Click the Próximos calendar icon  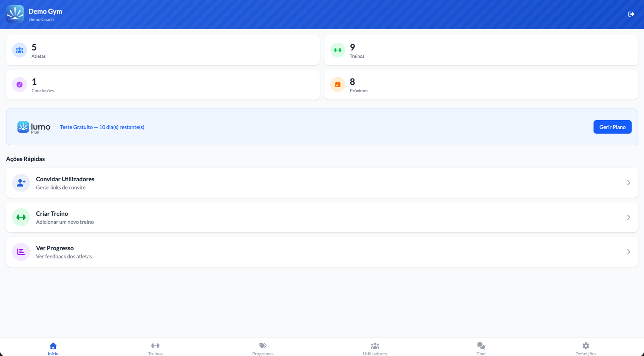[337, 84]
